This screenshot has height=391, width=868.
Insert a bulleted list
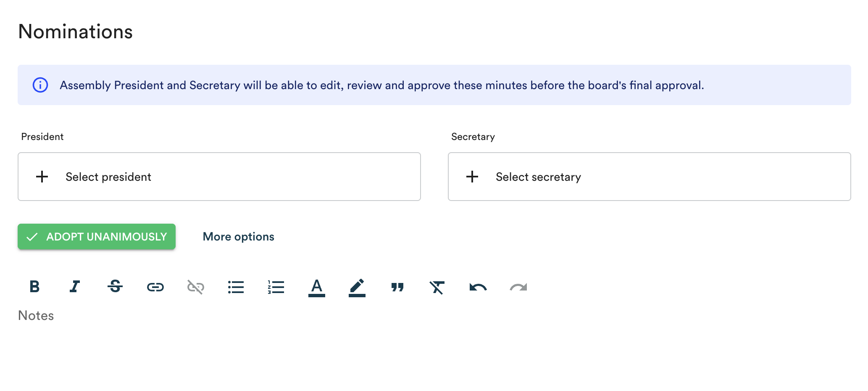236,287
